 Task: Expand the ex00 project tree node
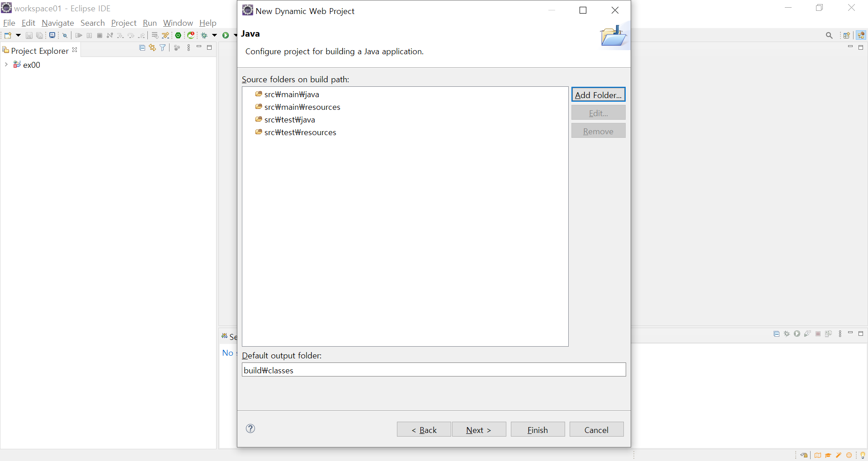(x=6, y=65)
